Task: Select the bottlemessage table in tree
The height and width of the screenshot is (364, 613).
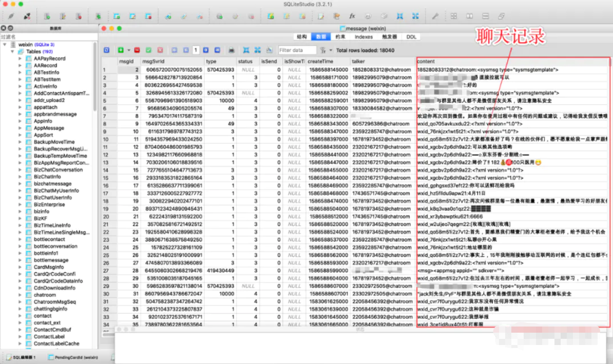Action: click(x=51, y=260)
